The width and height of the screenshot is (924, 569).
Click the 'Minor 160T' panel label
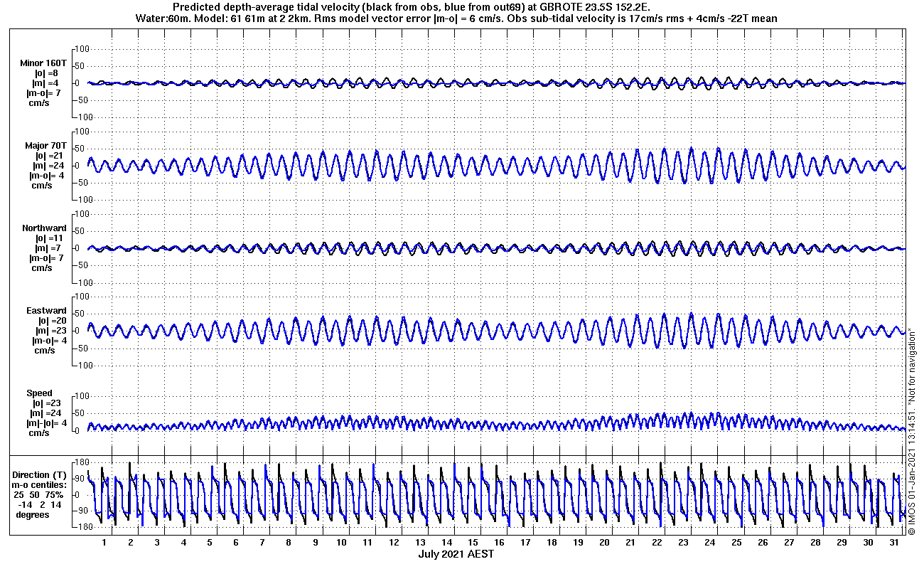(x=43, y=63)
